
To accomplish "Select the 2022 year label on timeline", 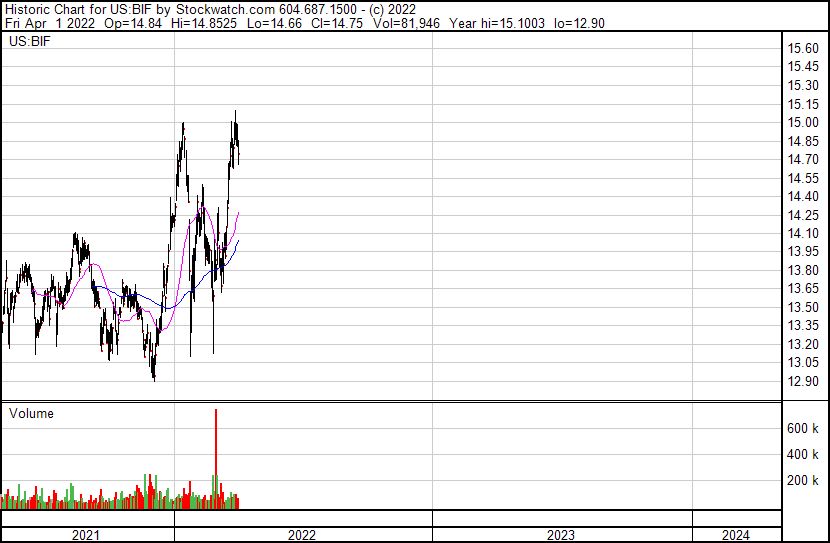I will coord(302,535).
